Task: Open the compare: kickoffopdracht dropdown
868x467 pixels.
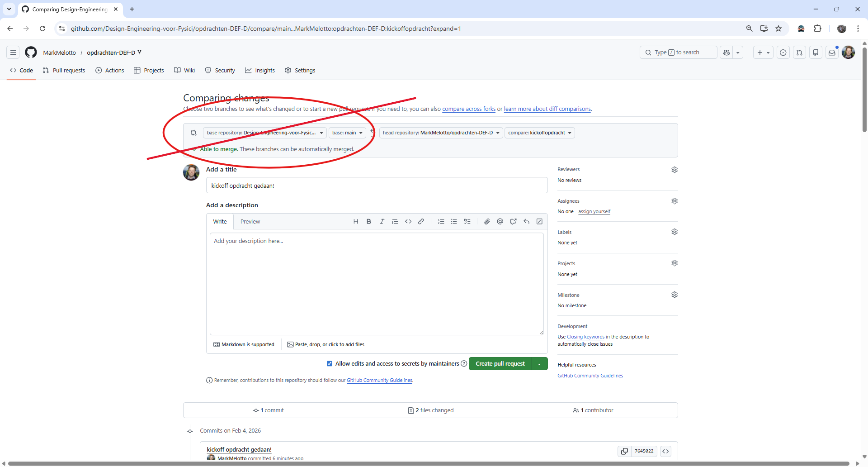Action: 540,133
